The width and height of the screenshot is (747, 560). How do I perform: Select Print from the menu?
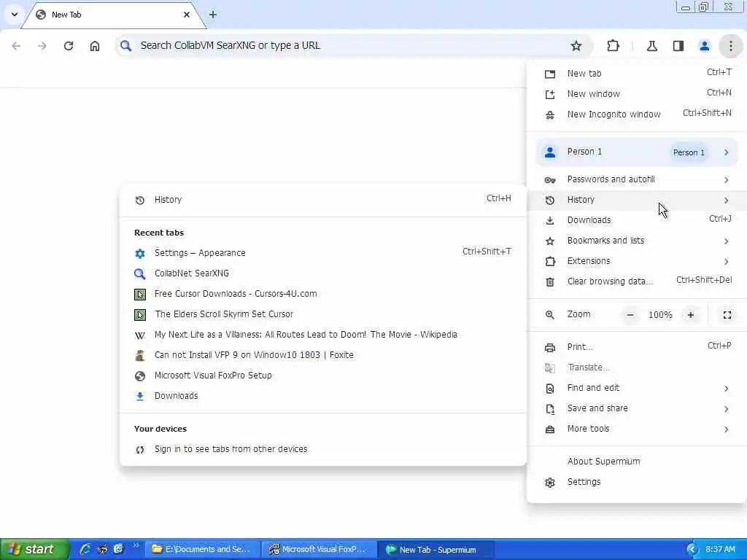(637, 347)
